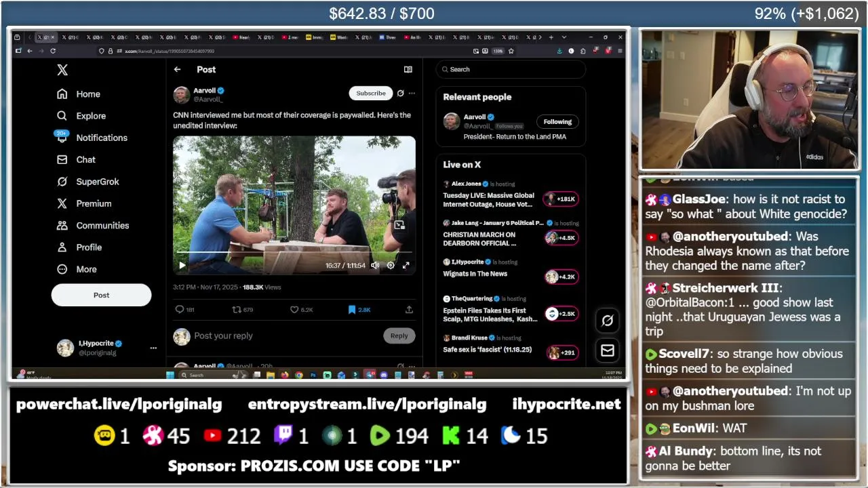
Task: Switch to the 'Immi' browser tab
Action: [x=316, y=37]
